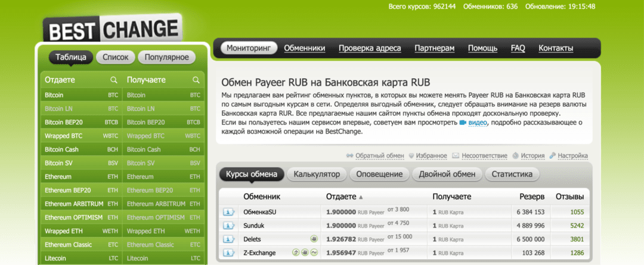Click the Обменник column header
The height and width of the screenshot is (265, 644).
(262, 197)
